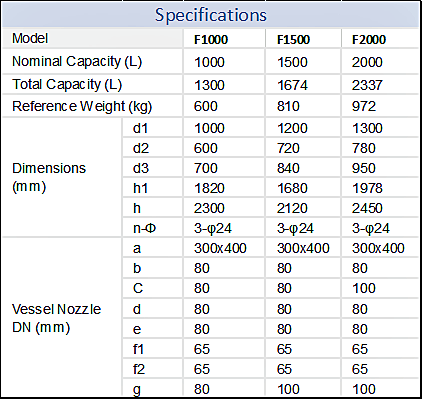Image resolution: width=423 pixels, height=400 pixels.
Task: Select the F1000 model column header
Action: pos(211,40)
